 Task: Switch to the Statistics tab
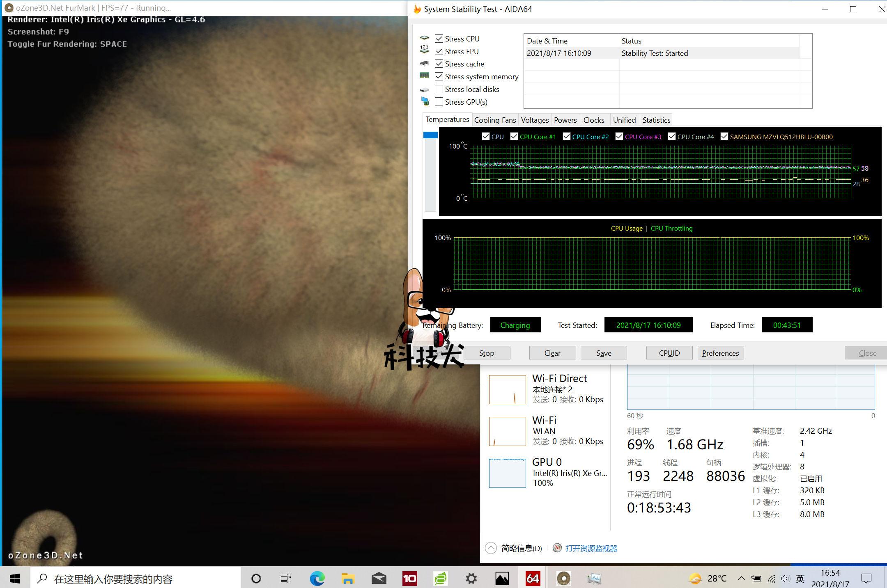[656, 120]
